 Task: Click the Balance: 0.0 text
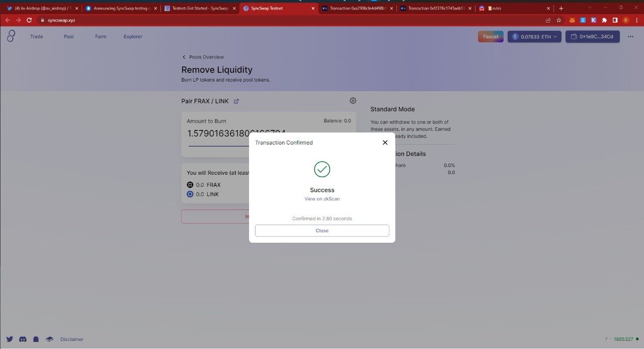(337, 121)
